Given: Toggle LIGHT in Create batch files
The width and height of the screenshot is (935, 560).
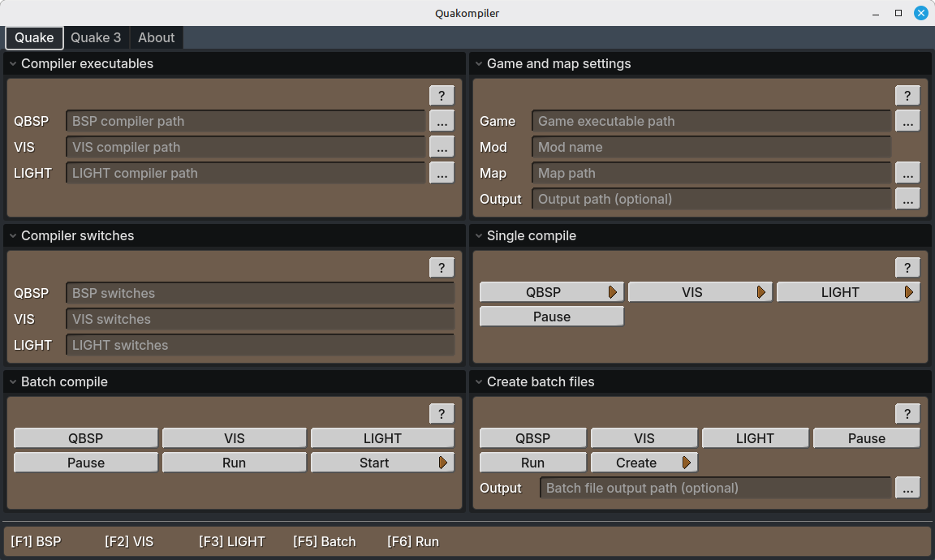Looking at the screenshot, I should click(x=755, y=438).
